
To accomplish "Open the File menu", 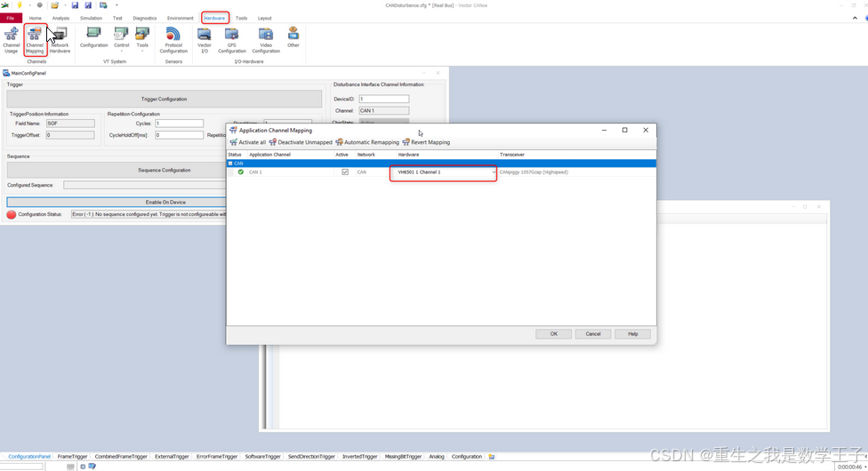I will 11,18.
